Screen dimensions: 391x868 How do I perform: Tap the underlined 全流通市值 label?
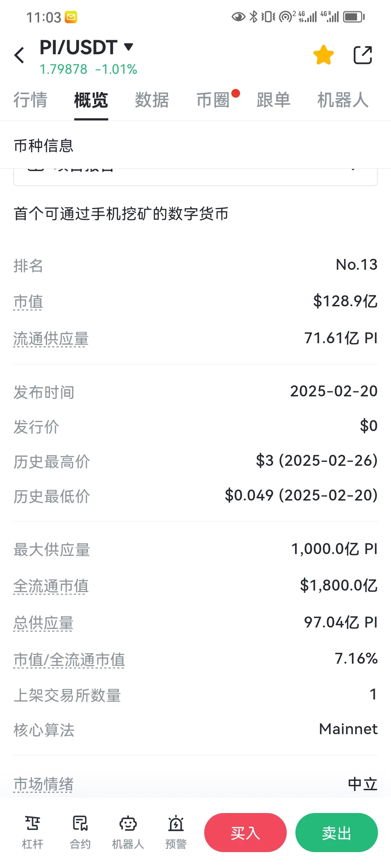click(51, 586)
